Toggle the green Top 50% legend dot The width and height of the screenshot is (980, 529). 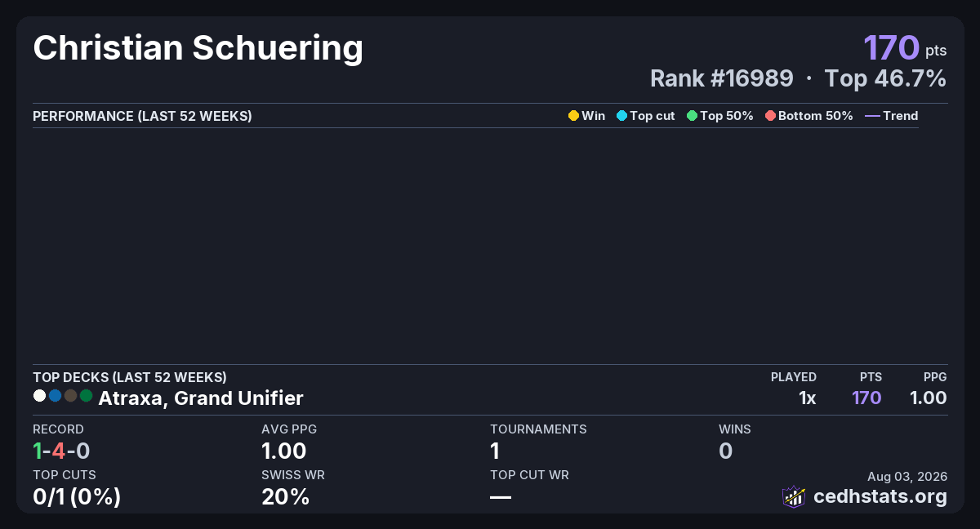(693, 116)
